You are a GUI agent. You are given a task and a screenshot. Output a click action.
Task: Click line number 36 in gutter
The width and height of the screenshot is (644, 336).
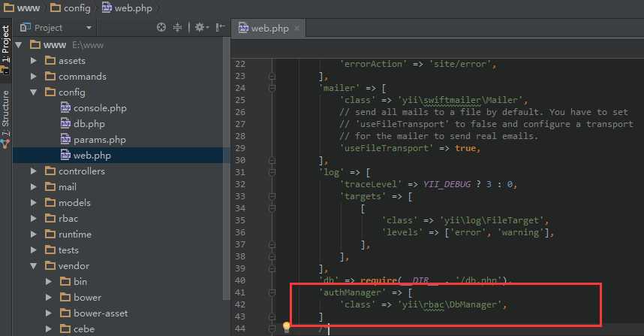point(240,232)
